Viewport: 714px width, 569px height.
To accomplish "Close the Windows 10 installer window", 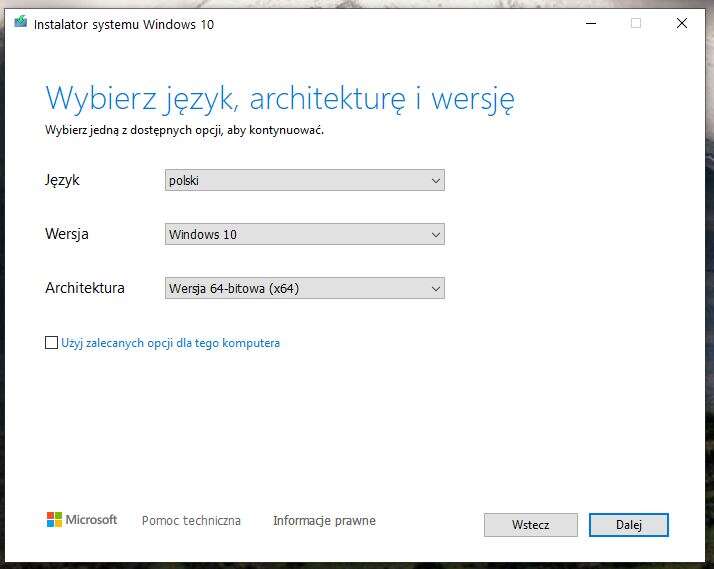I will coord(681,23).
